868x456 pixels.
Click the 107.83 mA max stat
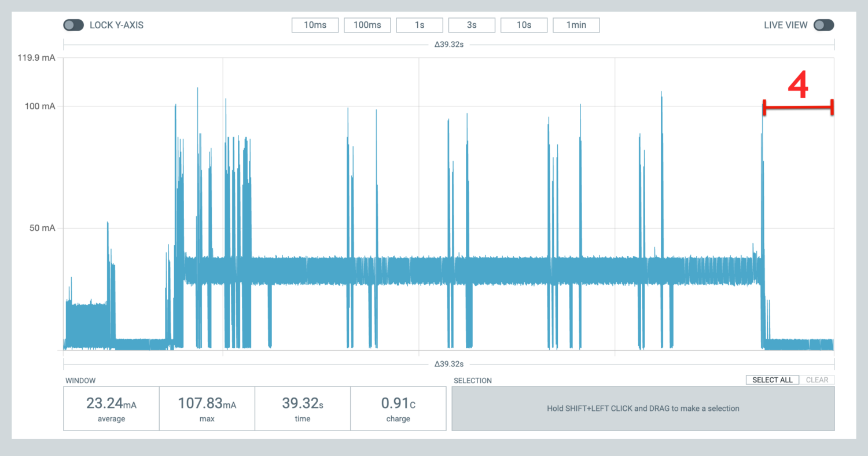tap(207, 408)
